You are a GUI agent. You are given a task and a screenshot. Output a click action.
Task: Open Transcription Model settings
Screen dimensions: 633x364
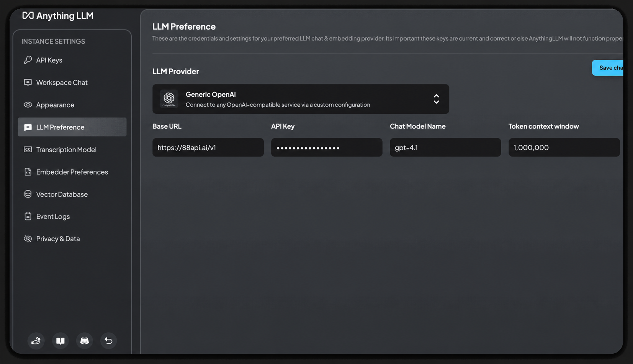tap(72, 149)
